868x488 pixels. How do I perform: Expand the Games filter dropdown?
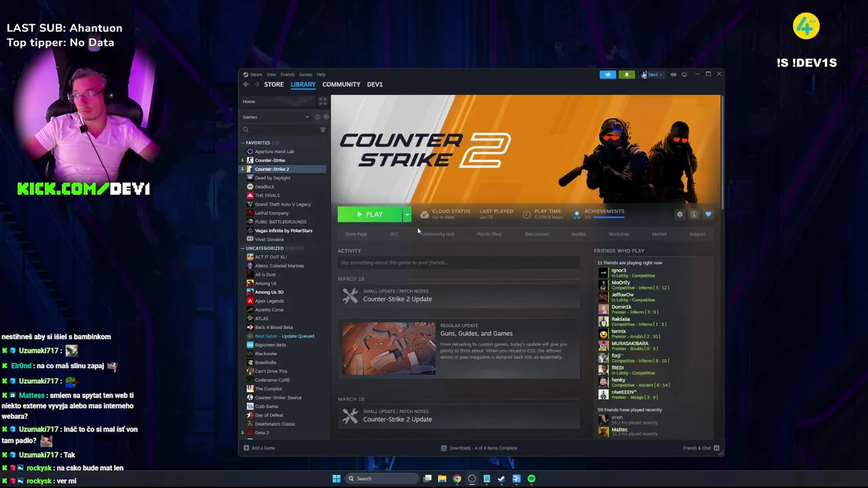[277, 117]
